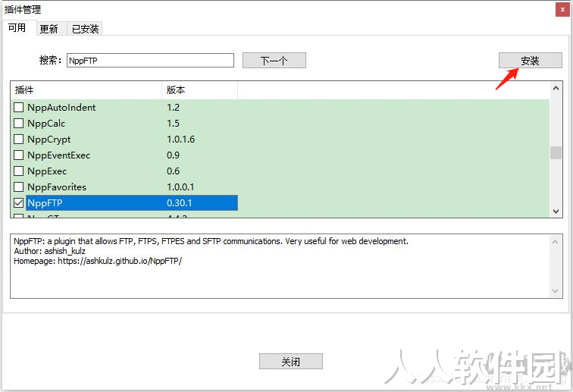Select the highlighted NppFTP plugin name
This screenshot has height=392, width=573.
tap(45, 203)
